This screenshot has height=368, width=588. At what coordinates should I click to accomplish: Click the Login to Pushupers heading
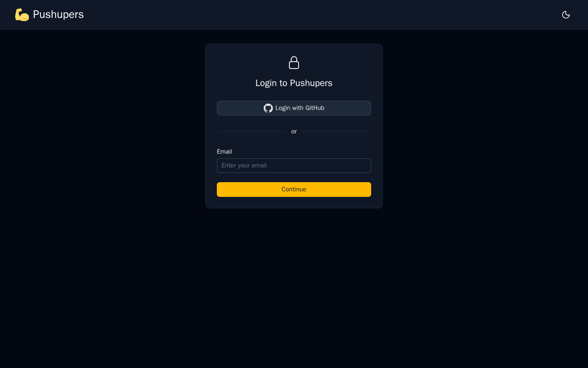294,83
